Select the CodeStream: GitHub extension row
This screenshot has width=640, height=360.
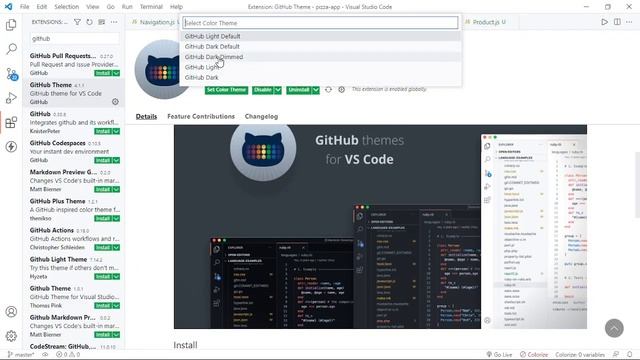point(74,346)
